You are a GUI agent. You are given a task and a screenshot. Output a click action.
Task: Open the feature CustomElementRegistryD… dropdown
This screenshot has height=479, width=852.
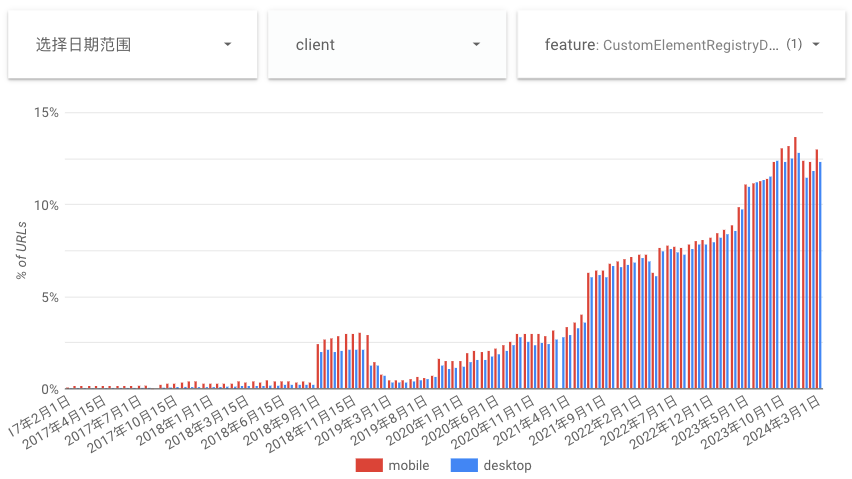(681, 45)
